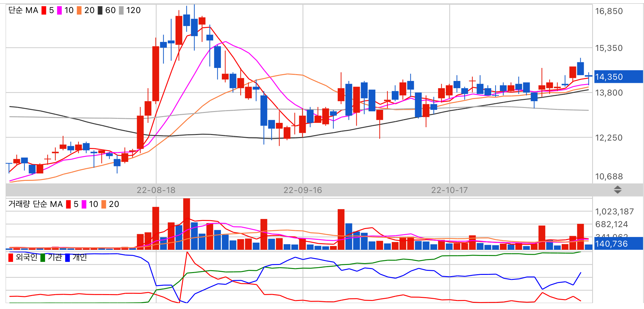
Task: Click the 22-09-16 date label
Action: coord(303,190)
